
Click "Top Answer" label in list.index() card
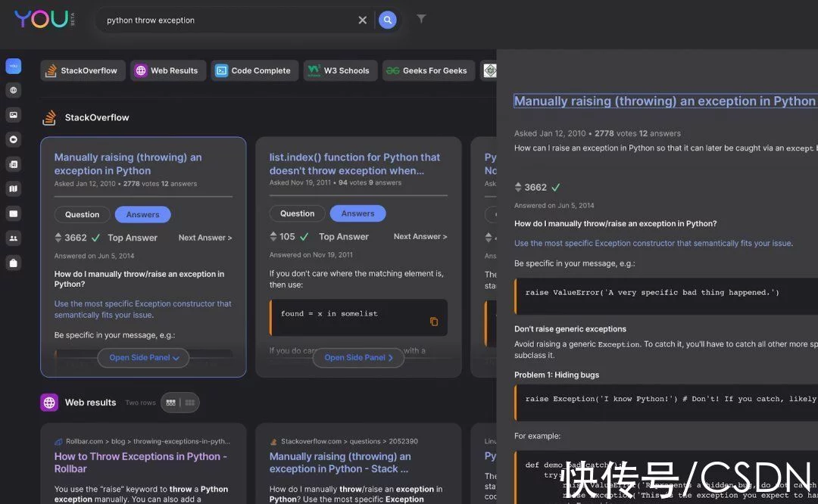point(344,237)
